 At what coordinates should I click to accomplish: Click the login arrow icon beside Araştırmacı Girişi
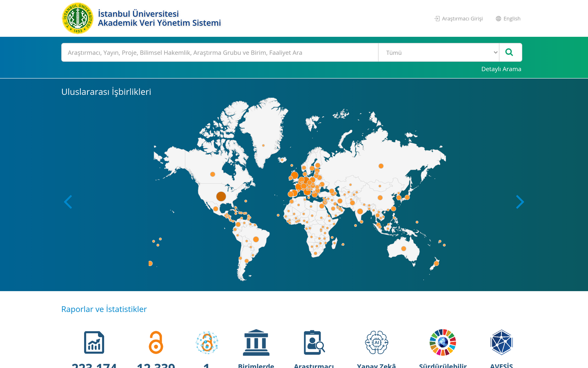coord(437,19)
